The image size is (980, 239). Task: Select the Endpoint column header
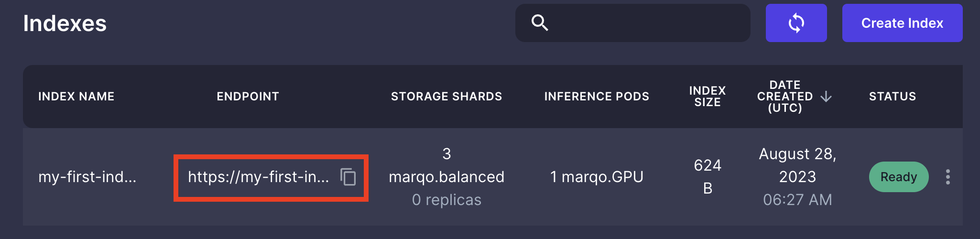[248, 97]
